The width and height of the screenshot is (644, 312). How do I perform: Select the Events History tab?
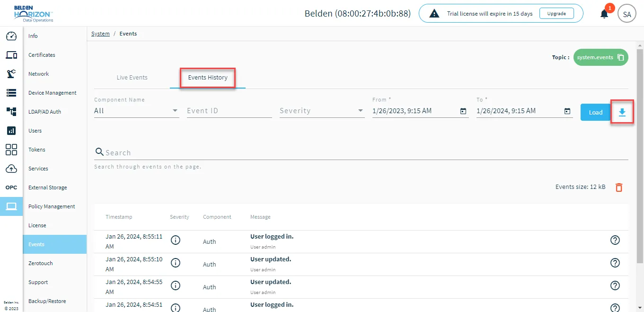208,78
